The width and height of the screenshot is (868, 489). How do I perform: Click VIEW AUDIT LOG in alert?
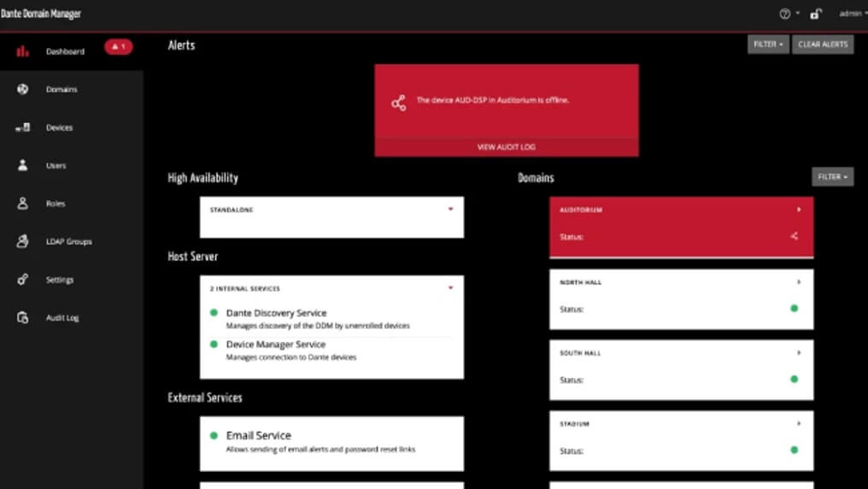[507, 147]
